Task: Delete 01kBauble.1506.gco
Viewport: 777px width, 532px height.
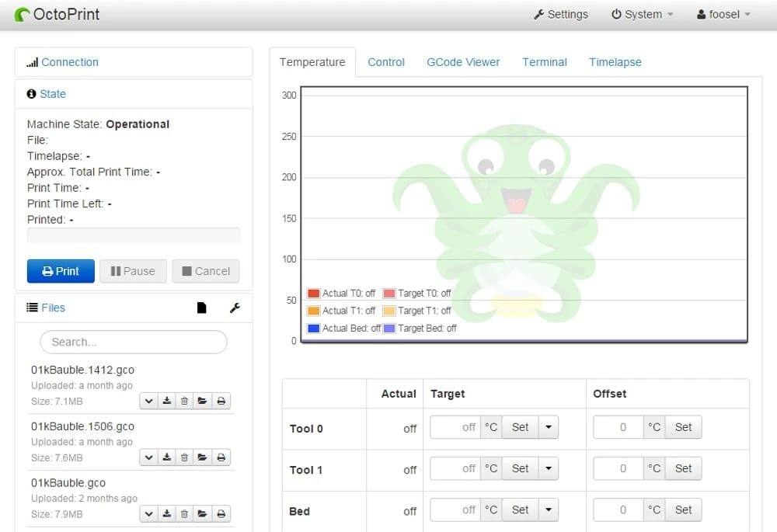Action: pos(184,457)
